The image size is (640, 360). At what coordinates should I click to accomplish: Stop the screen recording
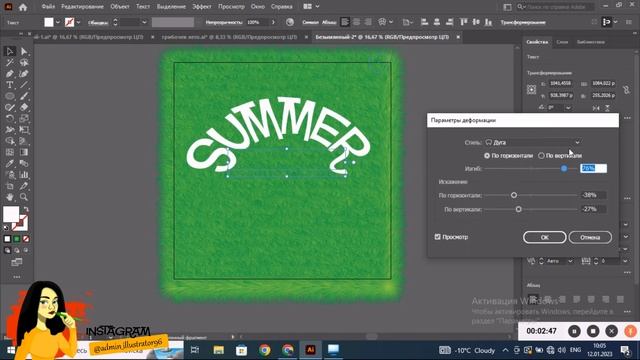[x=593, y=331]
